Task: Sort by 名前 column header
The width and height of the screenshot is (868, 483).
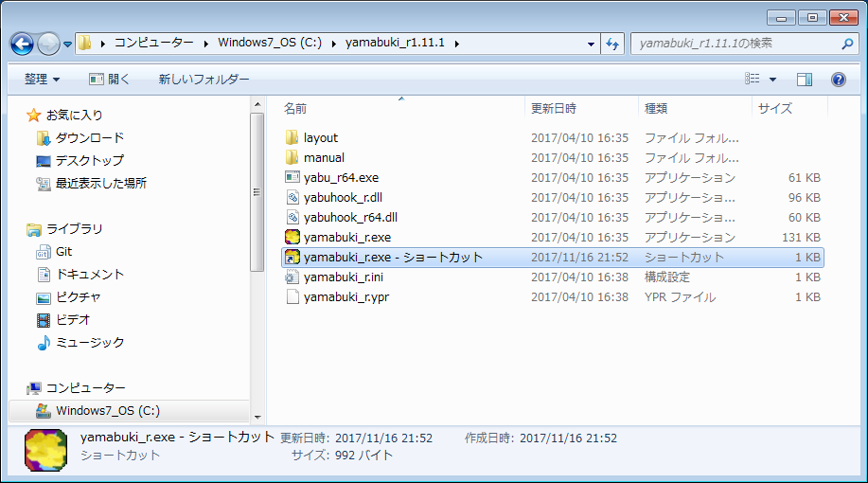Action: click(x=295, y=109)
